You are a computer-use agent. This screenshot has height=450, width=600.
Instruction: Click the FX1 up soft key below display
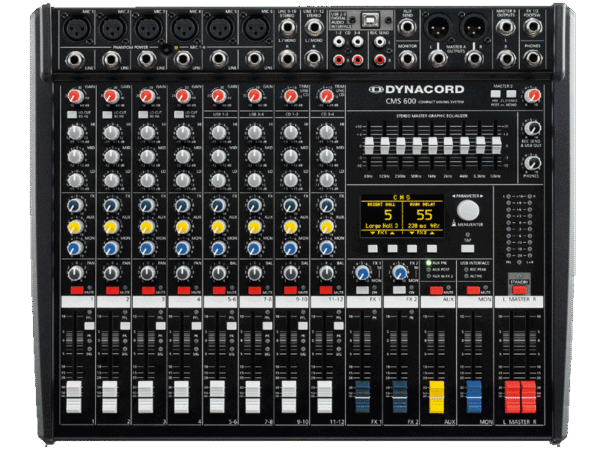click(x=392, y=248)
